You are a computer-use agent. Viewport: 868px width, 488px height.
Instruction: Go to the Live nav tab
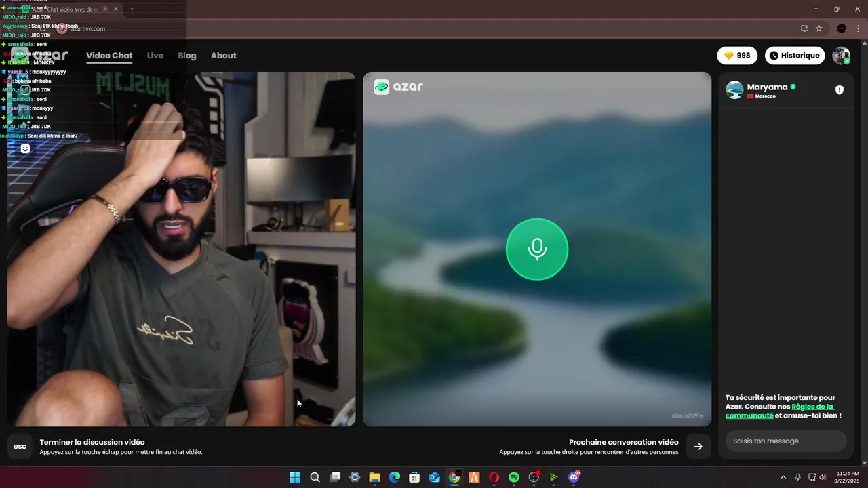pyautogui.click(x=155, y=56)
